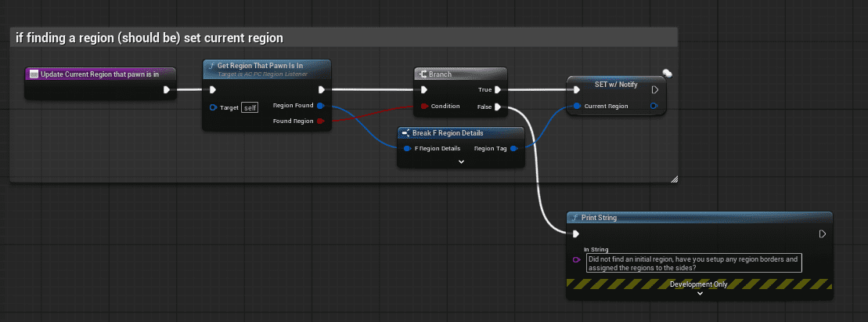Click the Region Found output pin
The width and height of the screenshot is (868, 322).
(321, 105)
